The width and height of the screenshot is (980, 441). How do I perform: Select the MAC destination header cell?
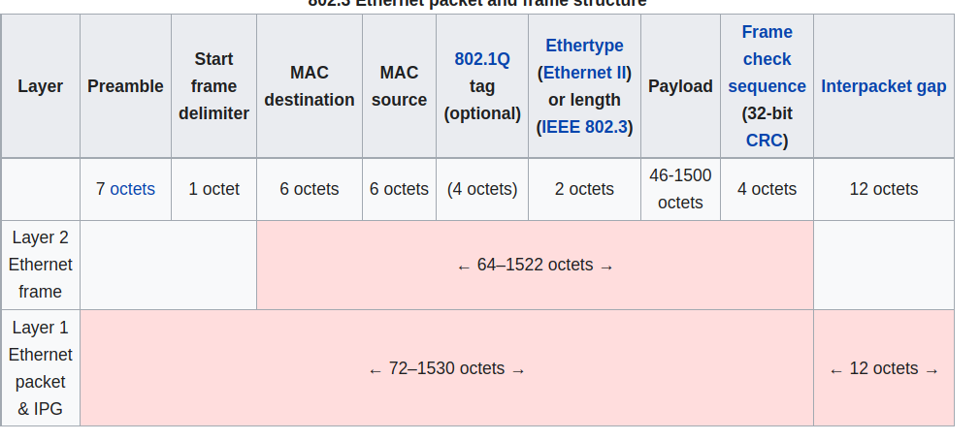point(309,86)
